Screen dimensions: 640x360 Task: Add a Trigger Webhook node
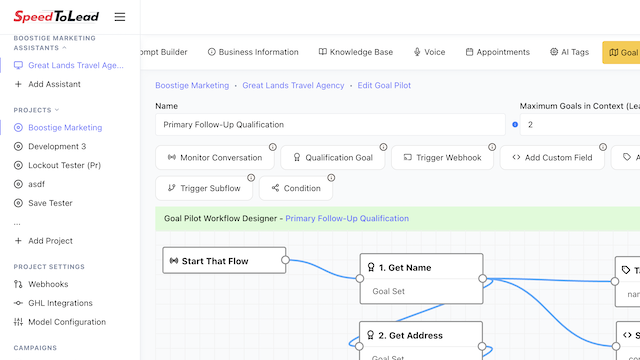click(442, 158)
